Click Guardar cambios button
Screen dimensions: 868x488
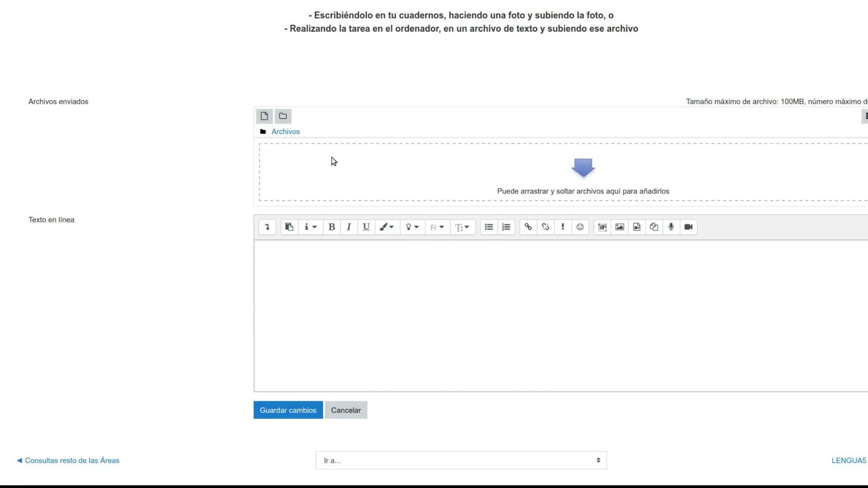[x=288, y=410]
